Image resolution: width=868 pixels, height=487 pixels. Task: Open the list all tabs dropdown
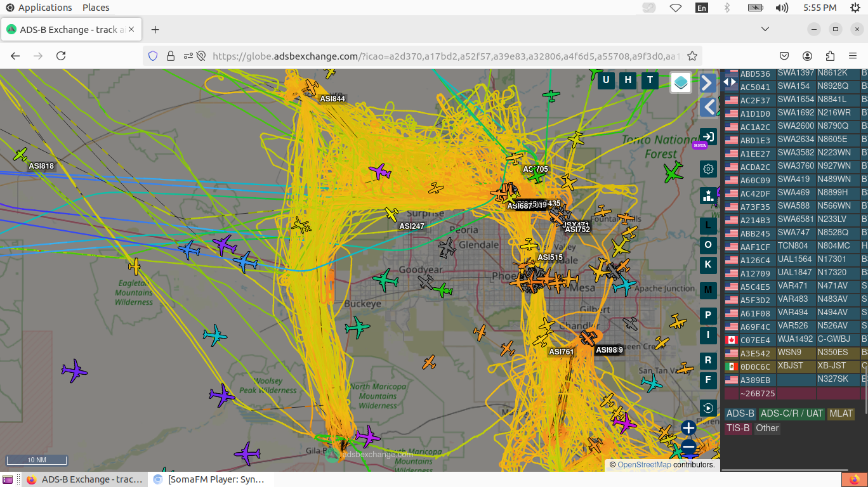[765, 30]
